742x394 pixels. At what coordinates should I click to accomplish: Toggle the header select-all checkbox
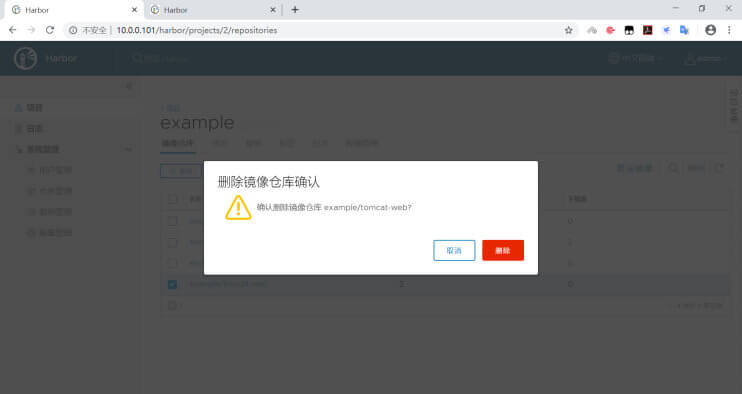tap(172, 199)
